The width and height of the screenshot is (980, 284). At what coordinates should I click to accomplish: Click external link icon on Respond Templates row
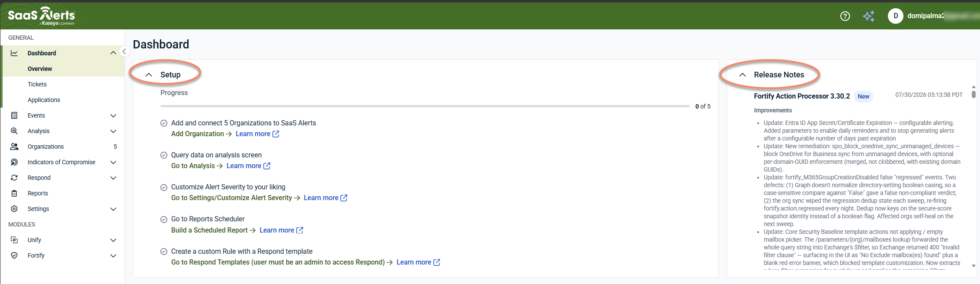tap(437, 262)
